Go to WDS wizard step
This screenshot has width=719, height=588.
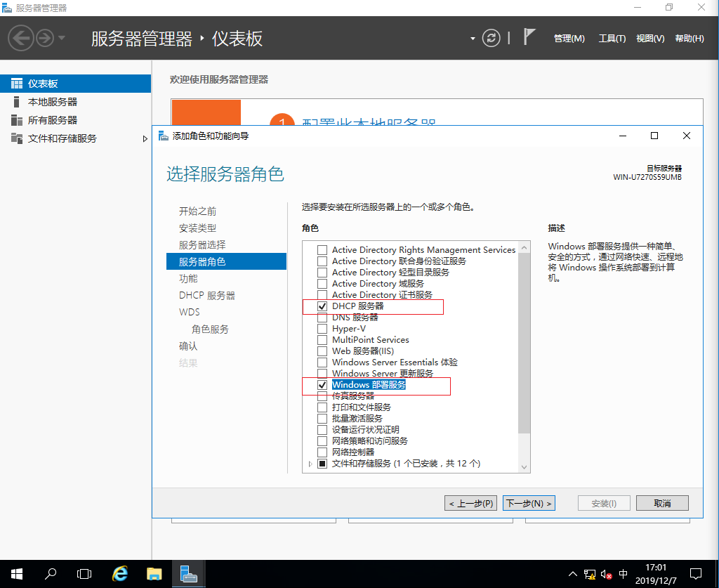click(190, 313)
